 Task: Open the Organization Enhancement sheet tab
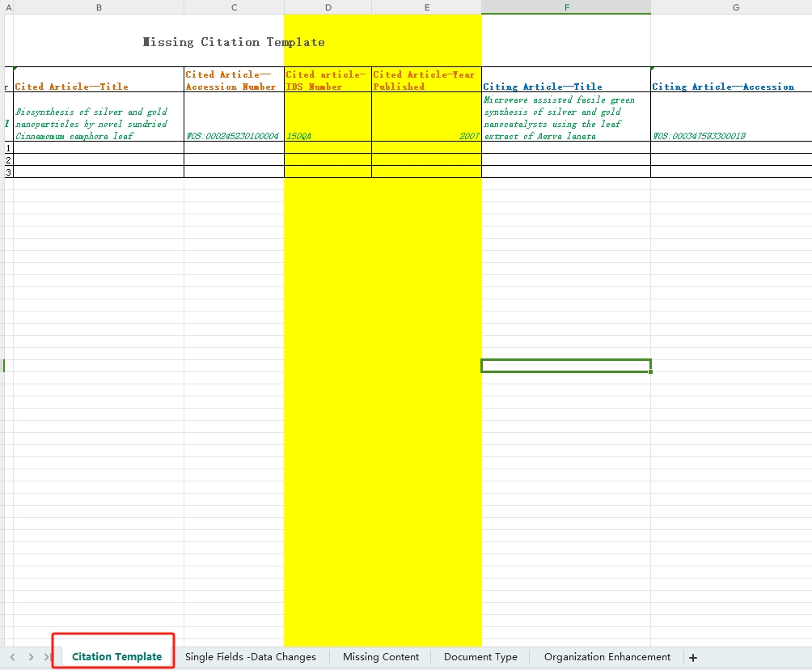pos(607,657)
